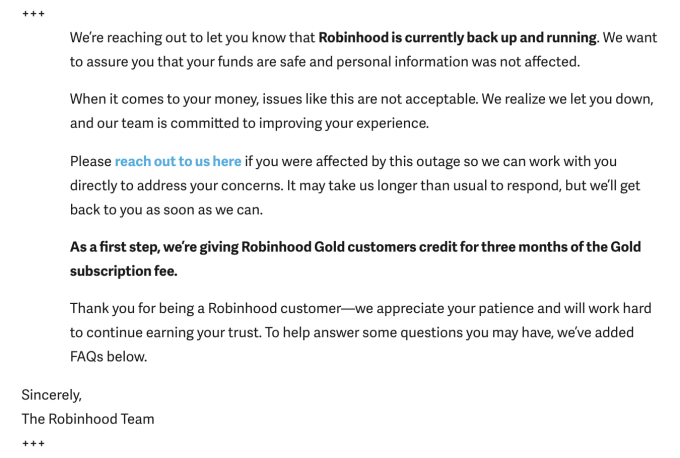680x458 pixels.
Task: Click the bold "subscription fee." text
Action: [125, 271]
